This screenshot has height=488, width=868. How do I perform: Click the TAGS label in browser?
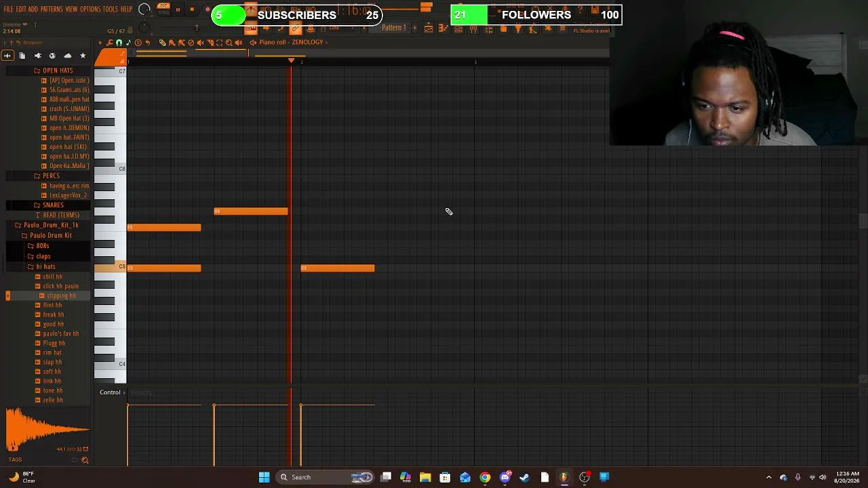point(15,460)
